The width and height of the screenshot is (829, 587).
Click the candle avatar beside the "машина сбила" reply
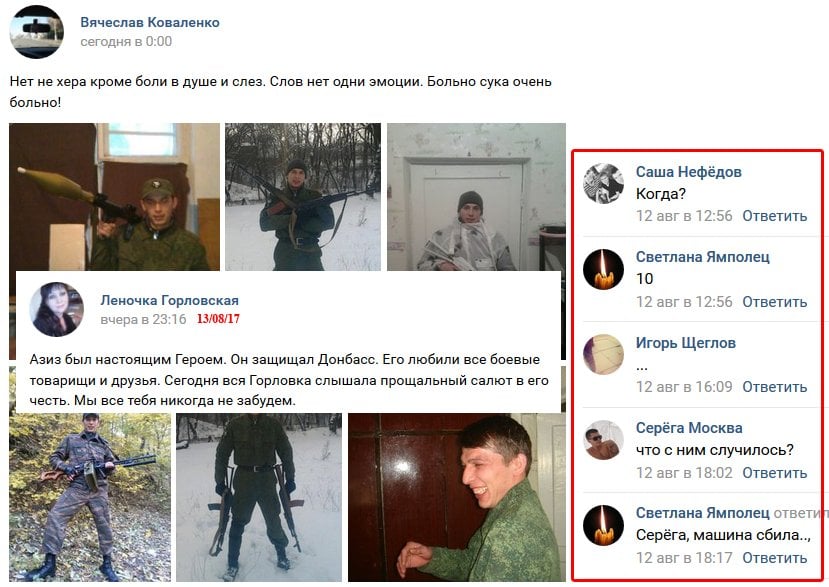click(603, 525)
